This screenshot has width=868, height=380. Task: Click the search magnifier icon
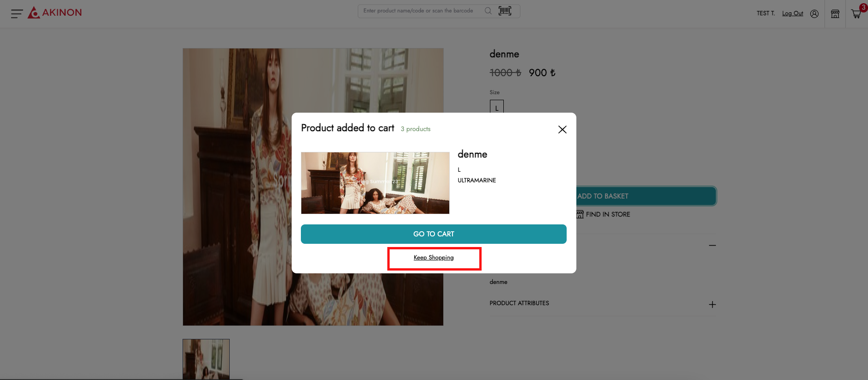pos(488,11)
